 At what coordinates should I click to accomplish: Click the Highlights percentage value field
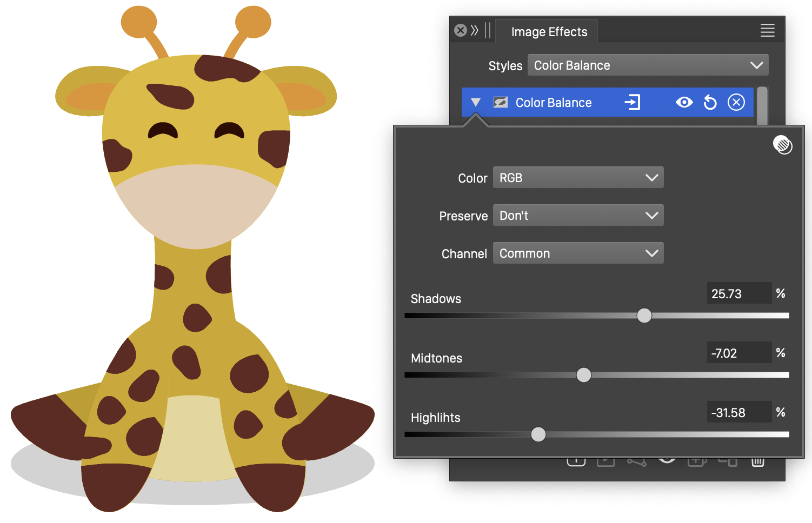click(738, 413)
